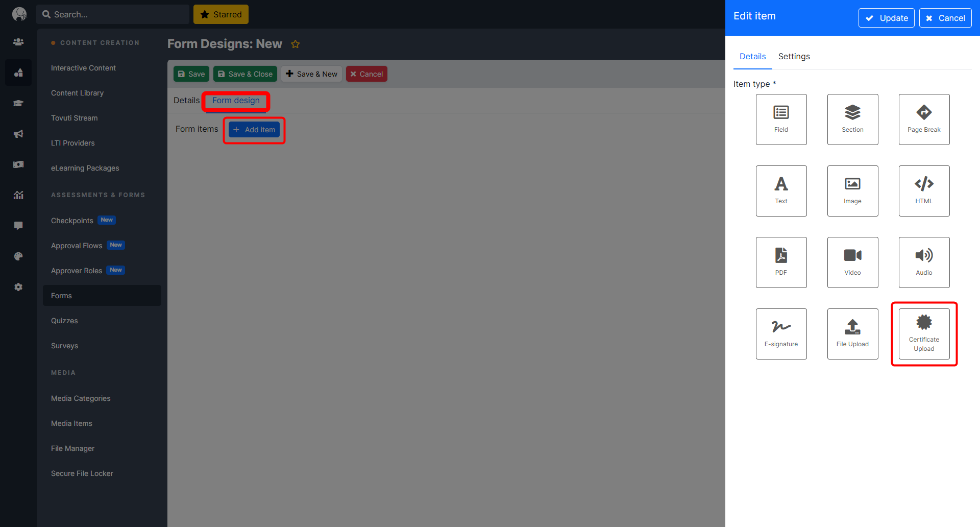980x527 pixels.
Task: Click the Search input field
Action: coord(113,14)
